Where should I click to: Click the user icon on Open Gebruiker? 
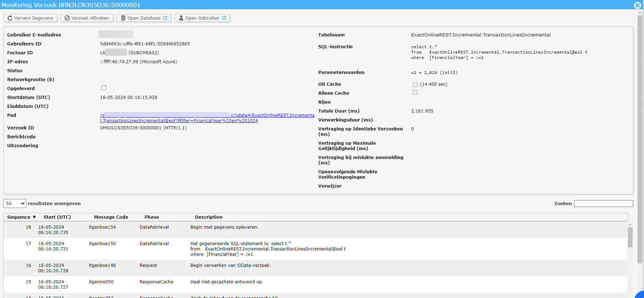coord(181,18)
